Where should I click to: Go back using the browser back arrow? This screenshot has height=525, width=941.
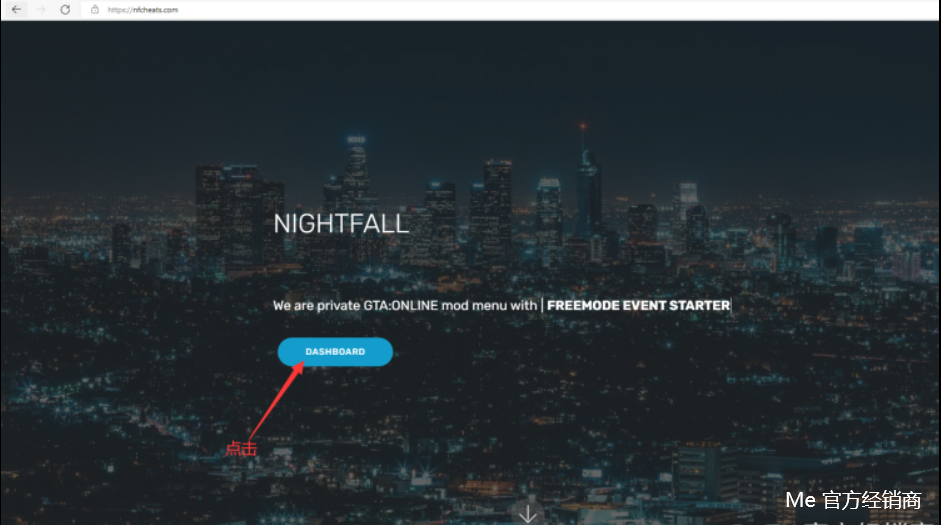click(16, 10)
